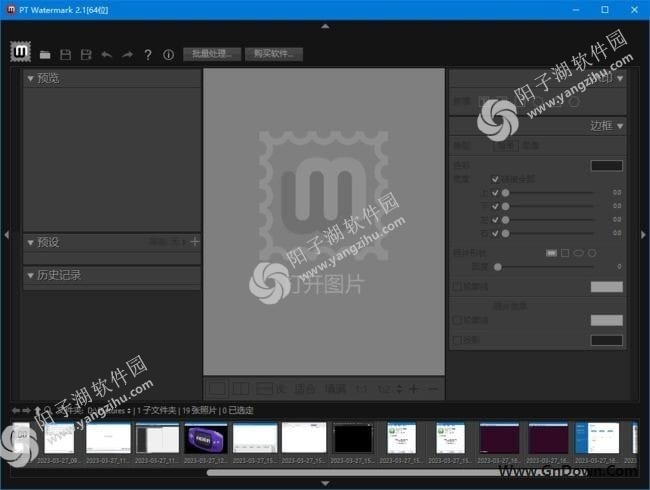Open help with the question mark icon
650x490 pixels.
[x=148, y=55]
